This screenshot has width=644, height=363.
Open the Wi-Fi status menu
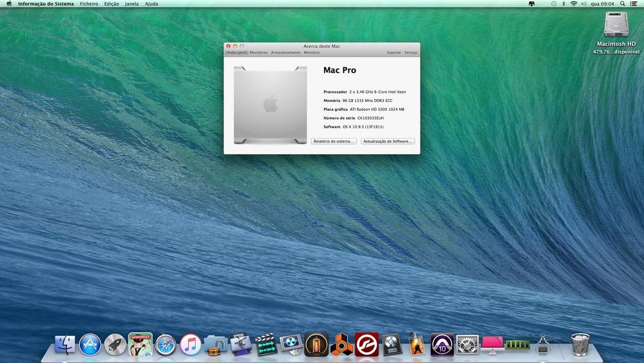point(574,4)
